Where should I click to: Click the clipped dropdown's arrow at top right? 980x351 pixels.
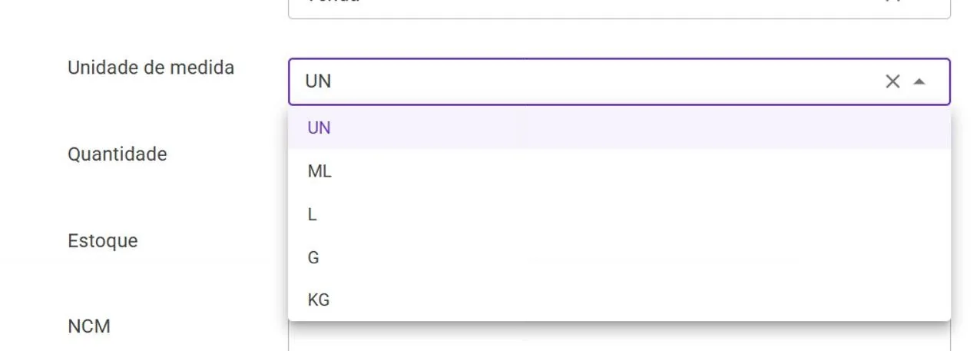tap(918, 2)
